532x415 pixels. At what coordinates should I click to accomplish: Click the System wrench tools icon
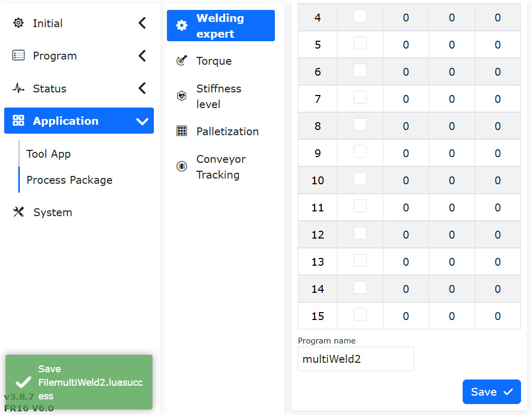[x=18, y=212]
